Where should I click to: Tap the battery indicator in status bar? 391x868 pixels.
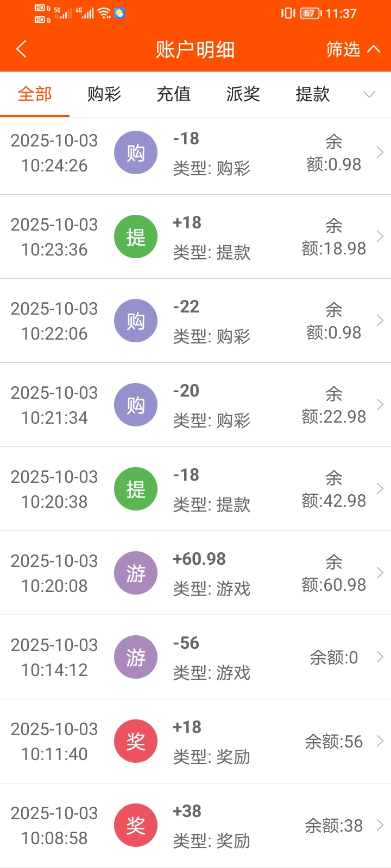click(x=310, y=14)
